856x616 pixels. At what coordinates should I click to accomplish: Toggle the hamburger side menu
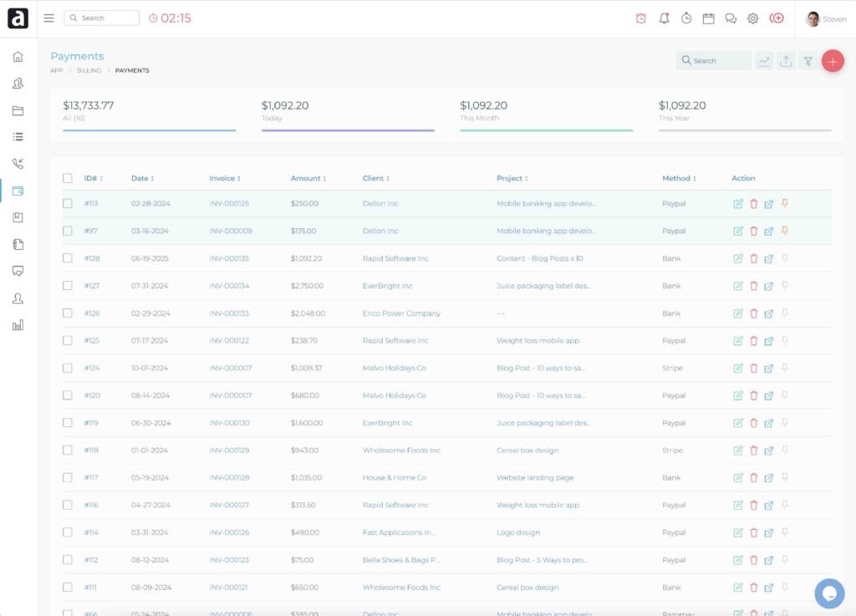click(48, 18)
